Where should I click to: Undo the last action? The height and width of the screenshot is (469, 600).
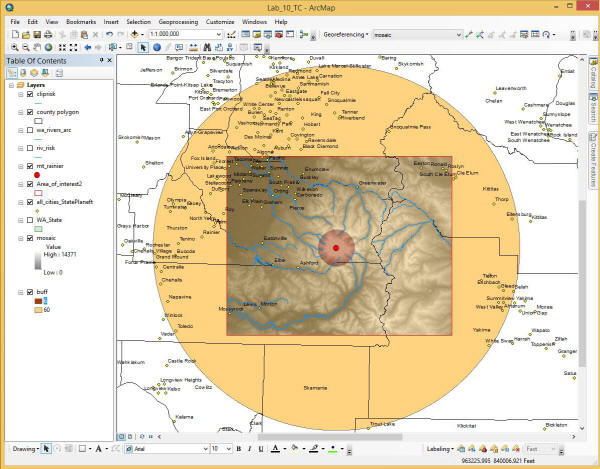tap(109, 34)
